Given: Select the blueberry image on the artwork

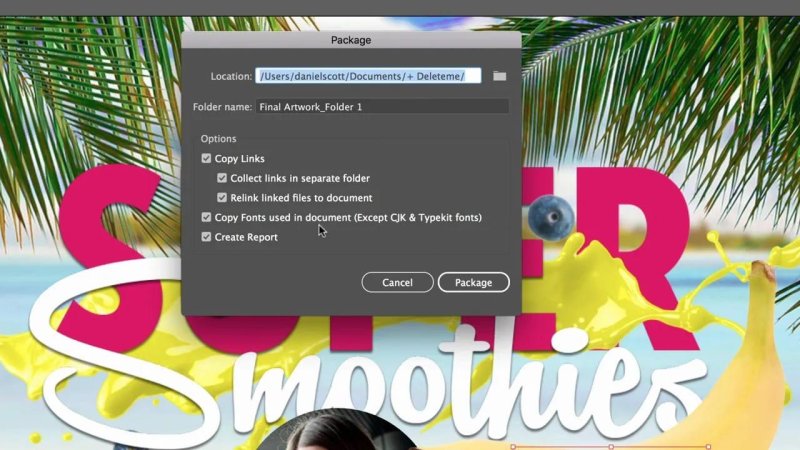Looking at the screenshot, I should [x=551, y=218].
